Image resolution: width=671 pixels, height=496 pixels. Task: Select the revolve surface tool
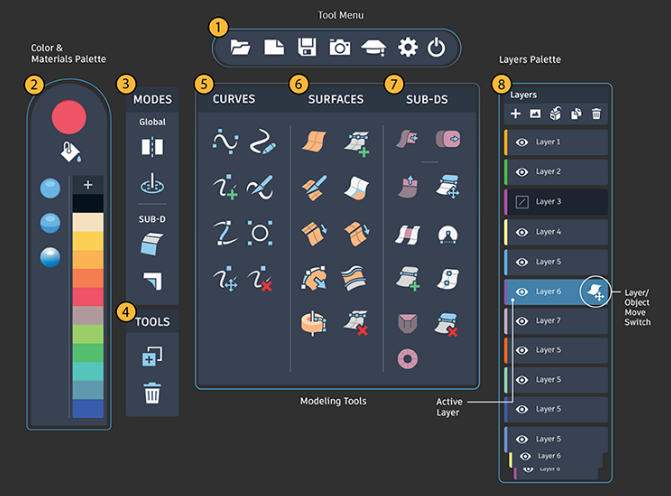coord(313,323)
